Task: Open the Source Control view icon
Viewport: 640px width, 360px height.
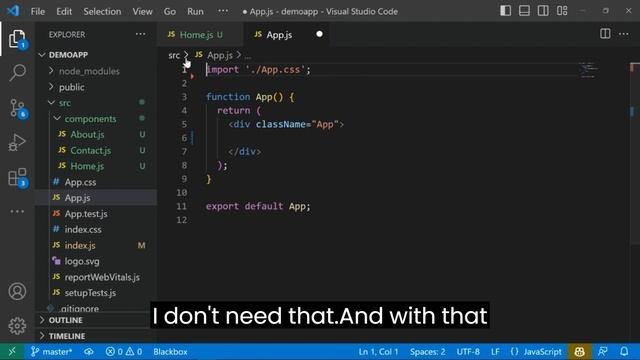Action: pyautogui.click(x=17, y=108)
